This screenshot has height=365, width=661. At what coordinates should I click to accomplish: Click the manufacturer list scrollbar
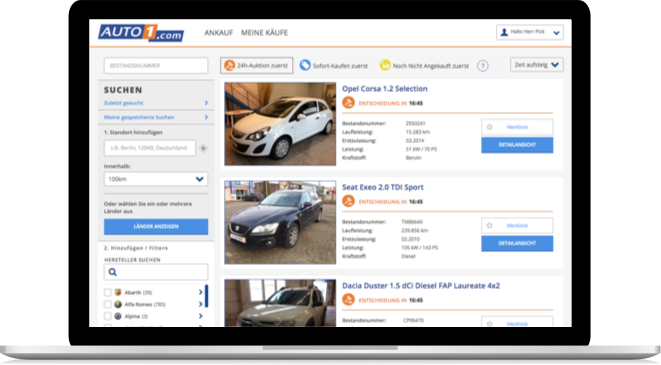coord(206,296)
